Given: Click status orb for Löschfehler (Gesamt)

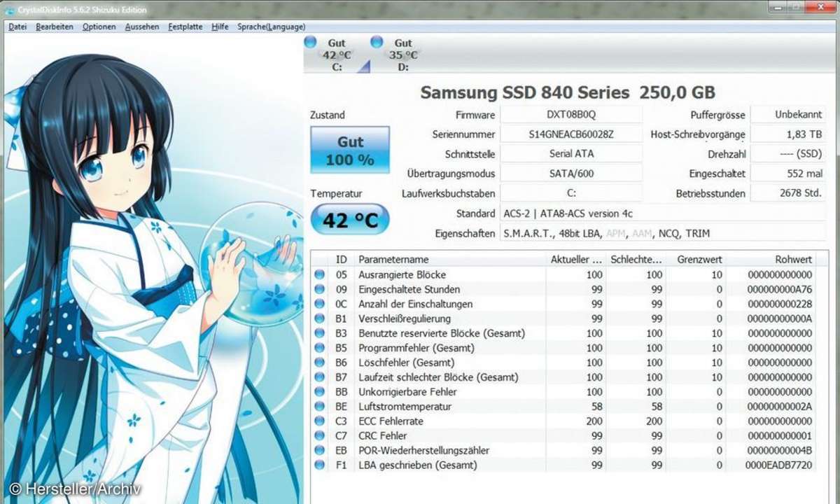Looking at the screenshot, I should pyautogui.click(x=320, y=363).
